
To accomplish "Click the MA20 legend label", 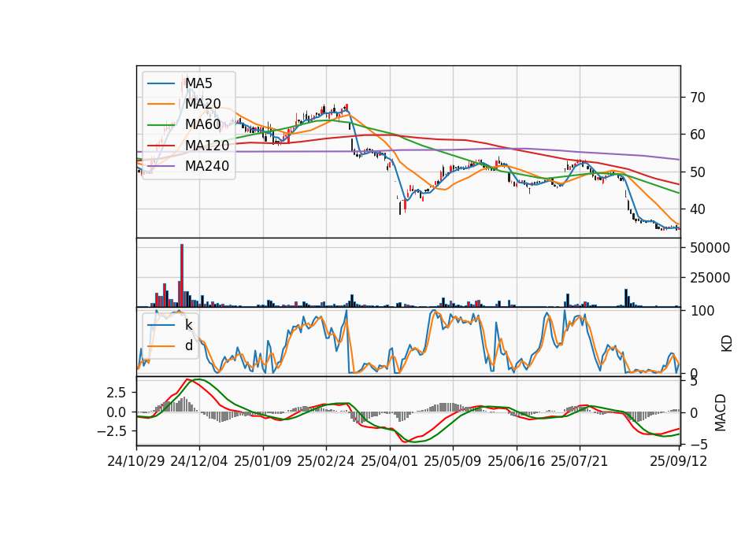I will coord(203,104).
